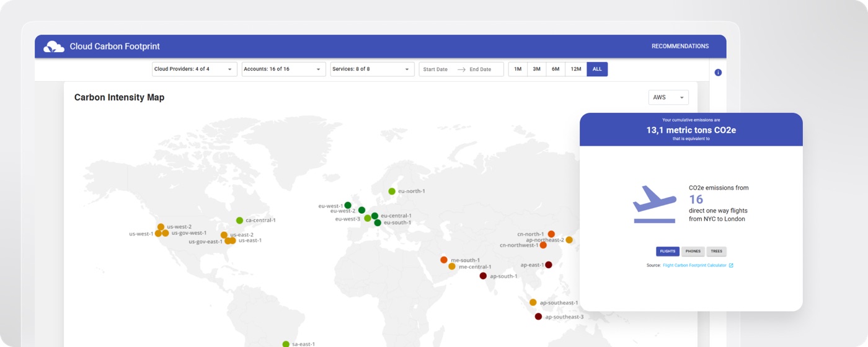Switch comparison to FLIGHTS
Image resolution: width=868 pixels, height=347 pixels.
(668, 252)
